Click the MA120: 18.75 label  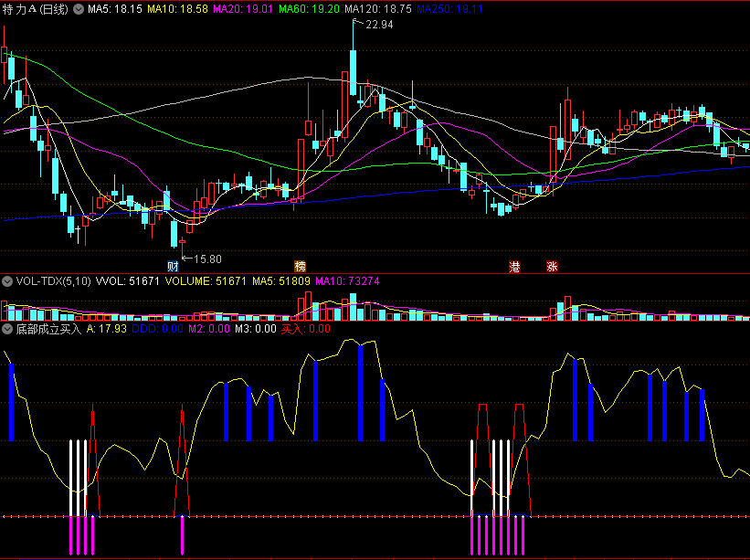click(378, 9)
